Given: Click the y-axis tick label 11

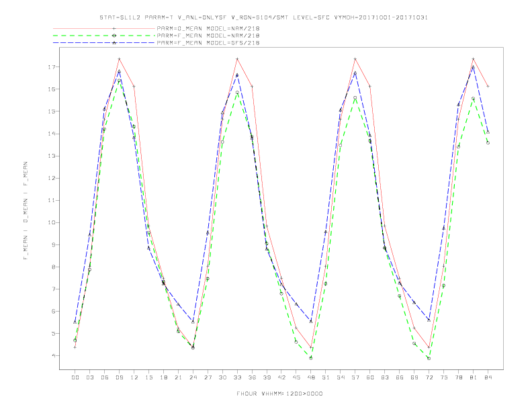Looking at the screenshot, I should point(51,200).
